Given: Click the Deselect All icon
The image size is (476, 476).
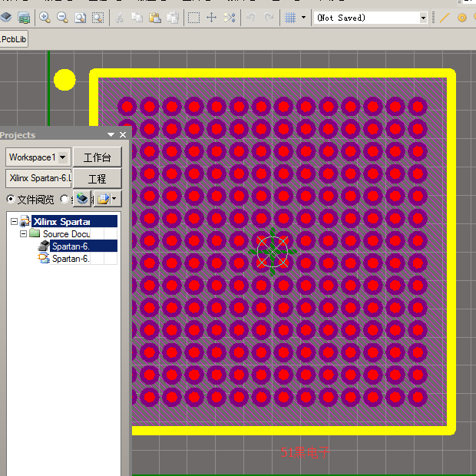Looking at the screenshot, I should coord(230,18).
